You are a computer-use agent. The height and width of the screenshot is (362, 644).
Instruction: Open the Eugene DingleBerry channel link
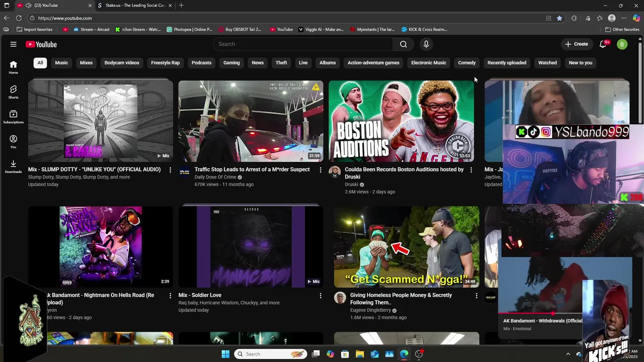point(370,310)
